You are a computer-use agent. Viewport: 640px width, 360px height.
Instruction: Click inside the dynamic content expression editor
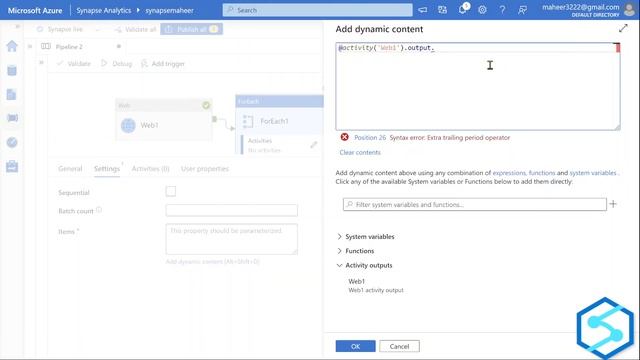point(478,87)
